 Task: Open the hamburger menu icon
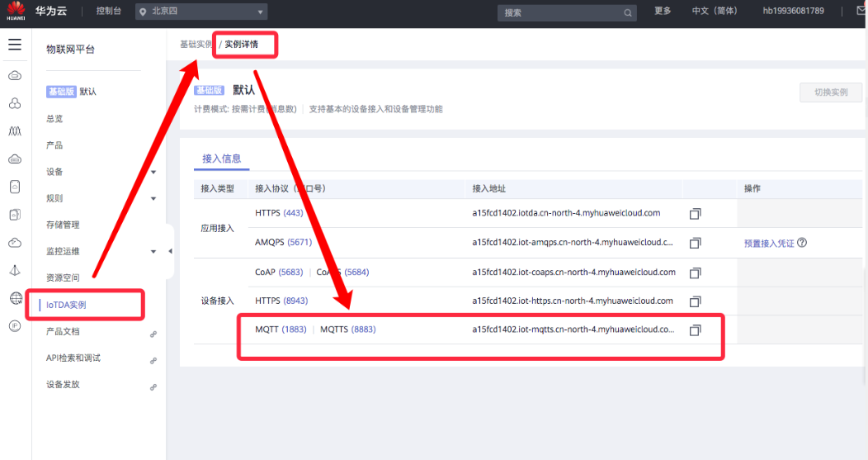click(x=15, y=45)
